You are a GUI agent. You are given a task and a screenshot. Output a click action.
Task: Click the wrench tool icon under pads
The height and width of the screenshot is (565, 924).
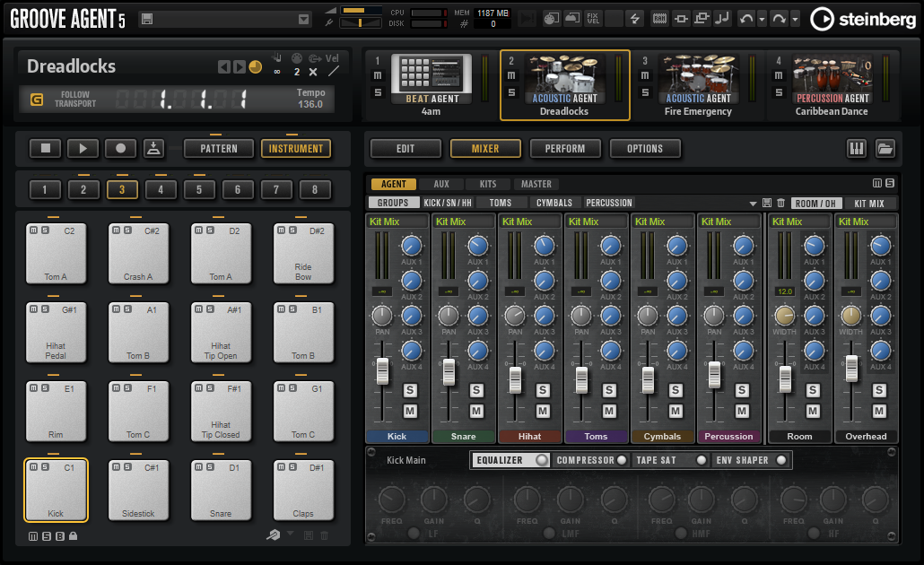[x=273, y=535]
